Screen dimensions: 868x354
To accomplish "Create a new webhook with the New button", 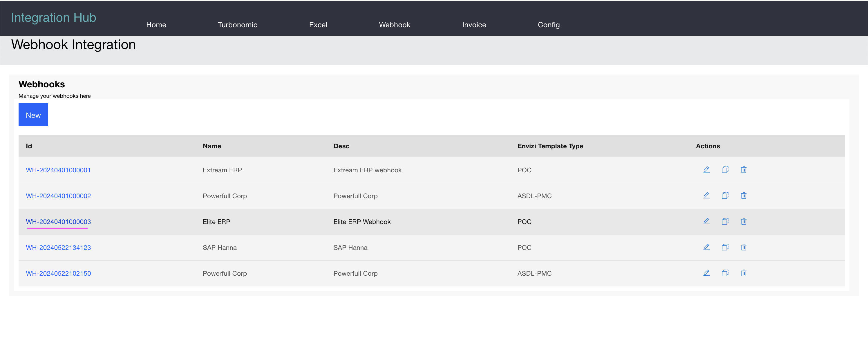I will coord(33,114).
